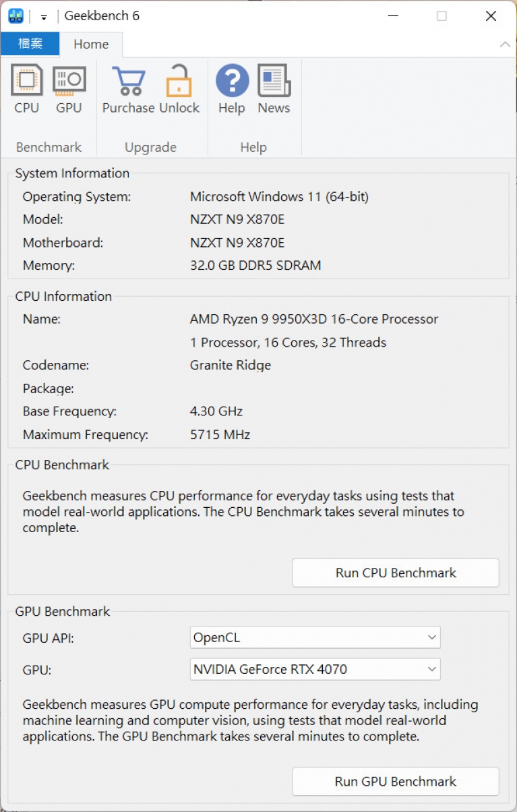Open the quick access toolbar dropdown arrow

(44, 17)
